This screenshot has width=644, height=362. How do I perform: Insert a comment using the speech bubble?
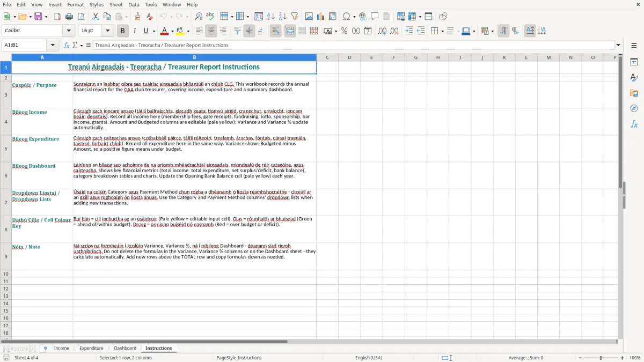click(375, 17)
